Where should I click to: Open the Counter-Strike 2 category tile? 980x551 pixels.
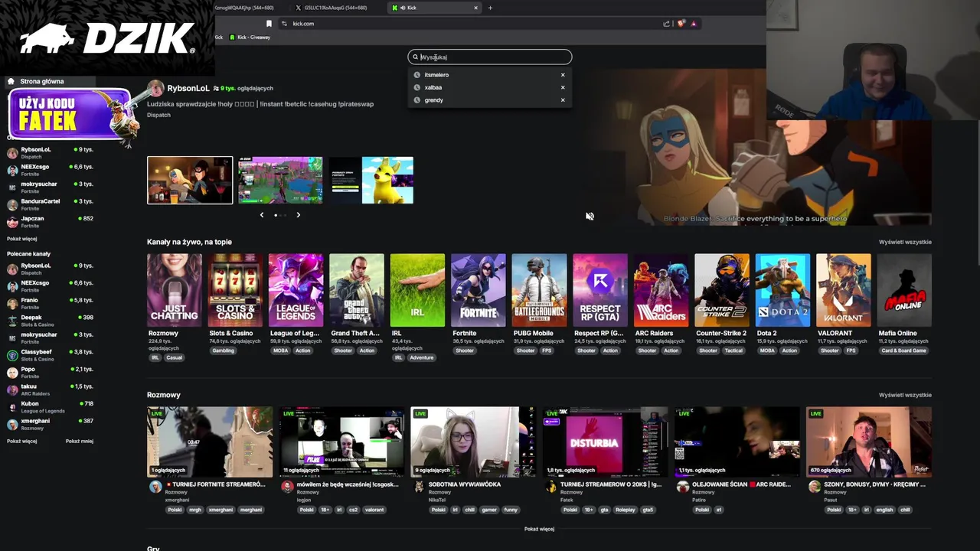(722, 291)
